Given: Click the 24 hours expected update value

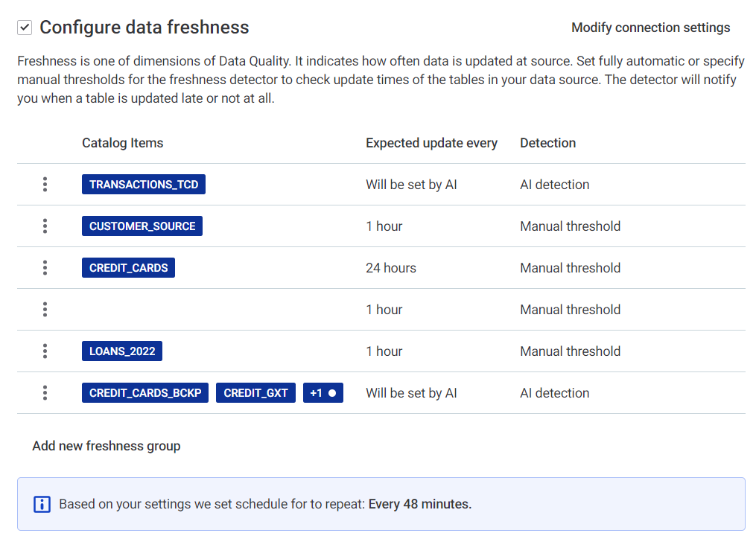Looking at the screenshot, I should (391, 268).
